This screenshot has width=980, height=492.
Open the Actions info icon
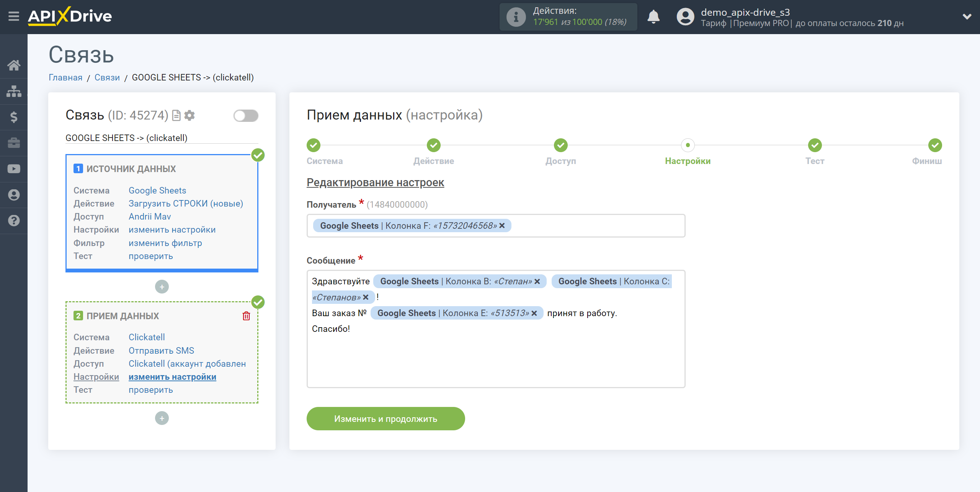tap(516, 17)
